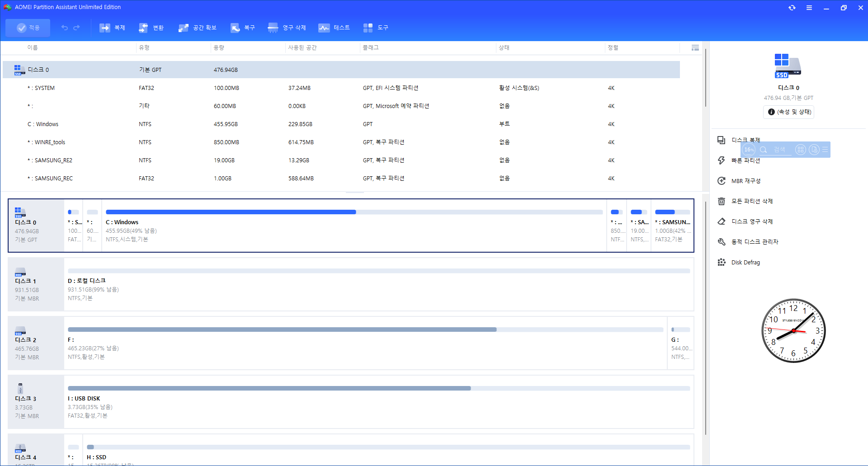Click the partition list vertical scrollbar

(x=705, y=77)
